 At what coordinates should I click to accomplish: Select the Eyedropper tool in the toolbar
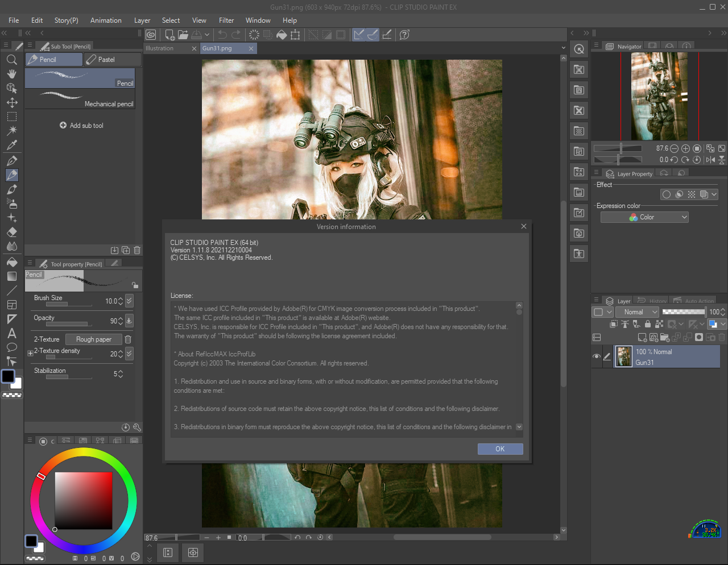pos(11,144)
